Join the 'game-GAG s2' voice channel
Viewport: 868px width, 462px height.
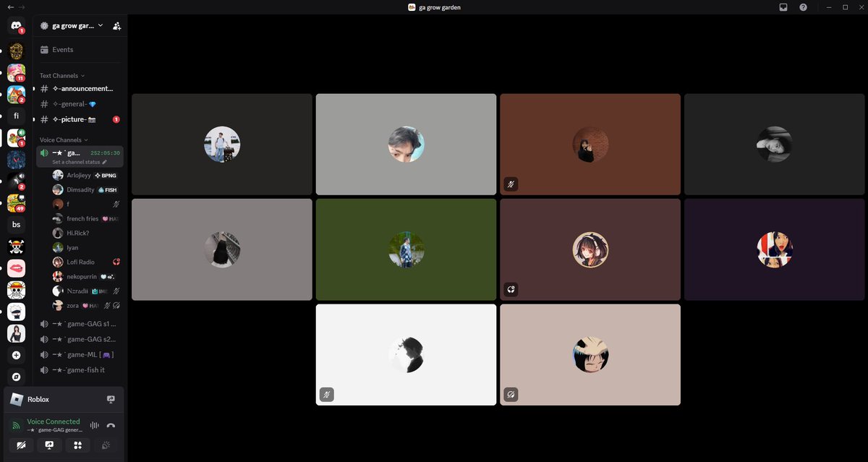click(80, 339)
